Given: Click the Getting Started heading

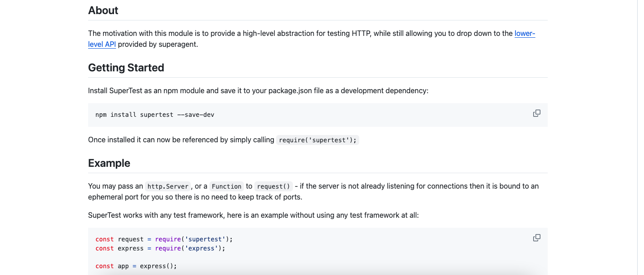Looking at the screenshot, I should click(x=126, y=68).
